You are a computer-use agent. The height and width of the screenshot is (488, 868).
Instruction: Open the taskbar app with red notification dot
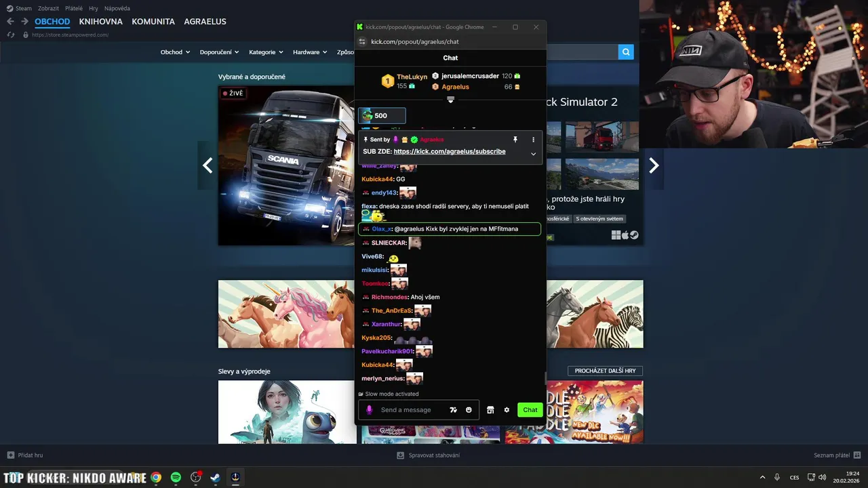[x=196, y=477]
